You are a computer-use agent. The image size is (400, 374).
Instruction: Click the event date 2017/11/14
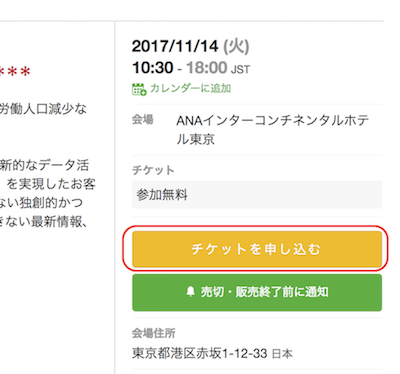click(175, 46)
